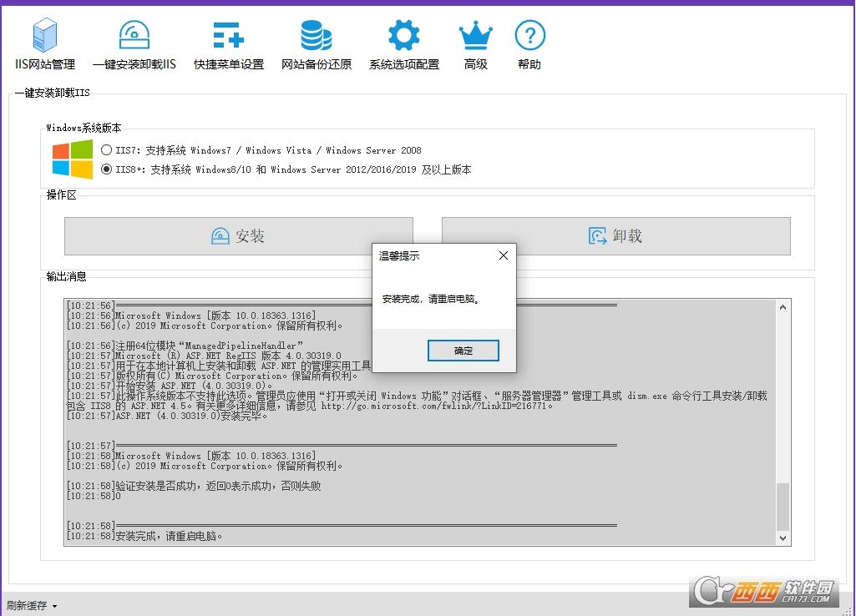The height and width of the screenshot is (616, 856).
Task: Select the IIS8+ radio option
Action: pyautogui.click(x=106, y=169)
